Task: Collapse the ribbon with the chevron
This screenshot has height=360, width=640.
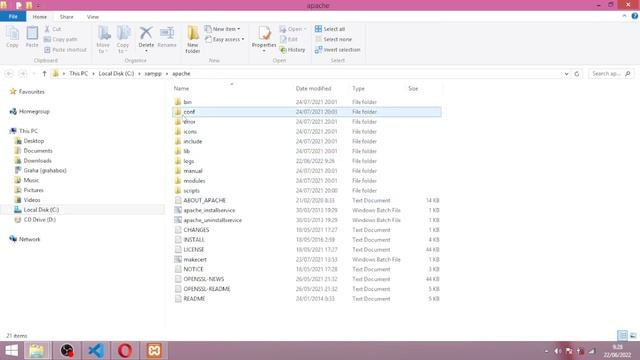Action: tap(624, 16)
